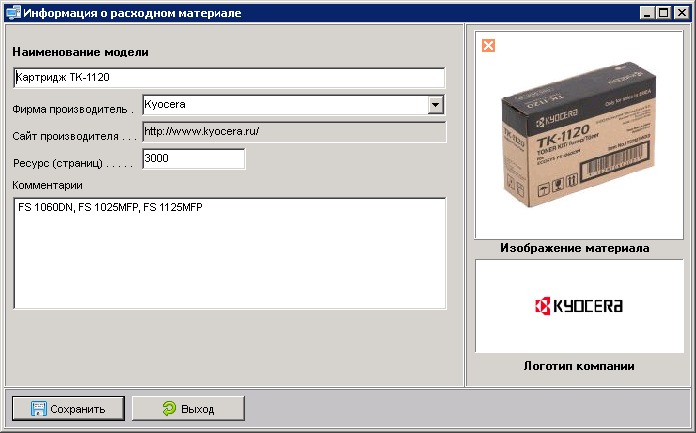The image size is (696, 433).
Task: Click the window title bar app icon
Action: (x=13, y=12)
